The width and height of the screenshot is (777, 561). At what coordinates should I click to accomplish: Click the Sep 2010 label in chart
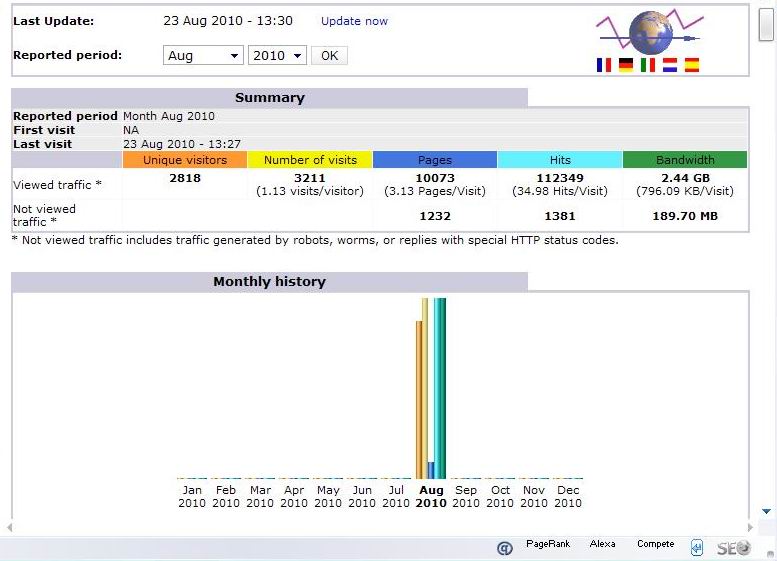coord(466,496)
